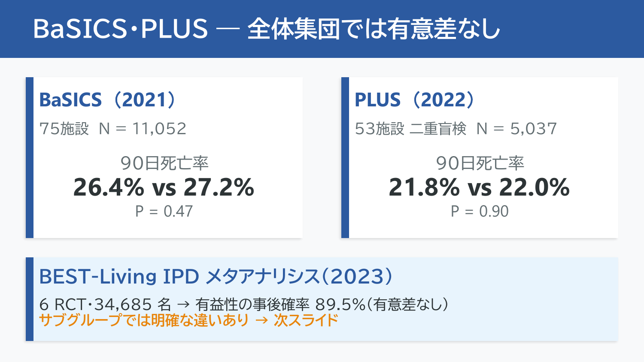
Task: Click the orange サブグループ 次スライド text
Action: (x=188, y=320)
